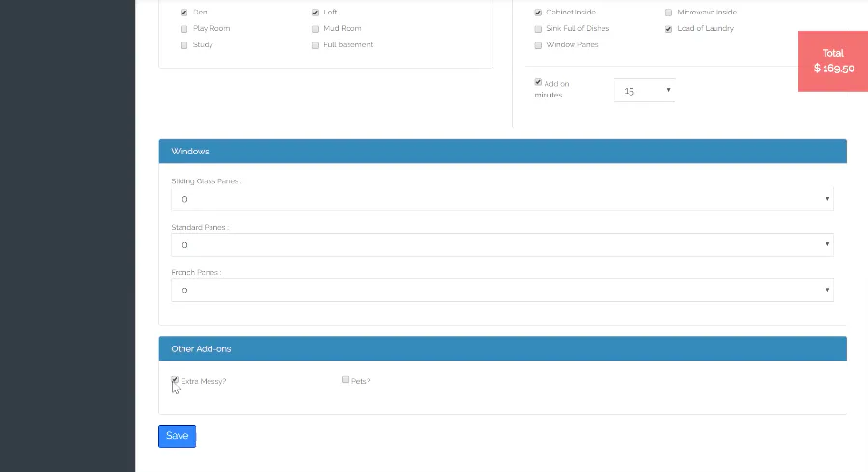Toggle the Add on minutes checkbox

point(538,82)
